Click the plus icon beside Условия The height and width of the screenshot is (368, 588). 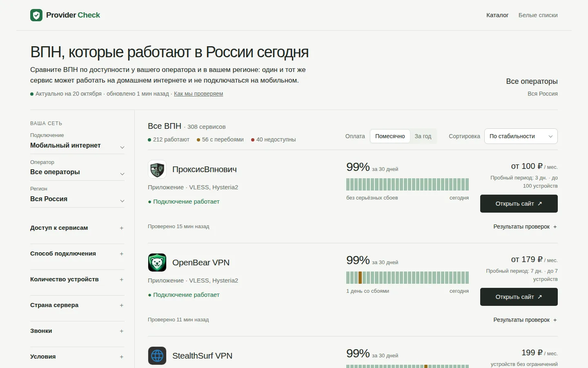pyautogui.click(x=122, y=357)
